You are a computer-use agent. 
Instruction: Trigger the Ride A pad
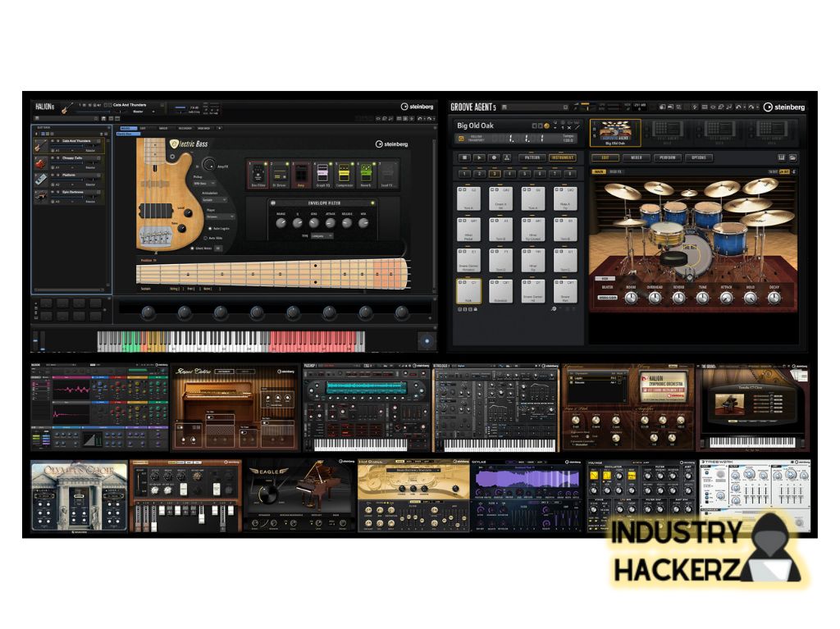[564, 198]
